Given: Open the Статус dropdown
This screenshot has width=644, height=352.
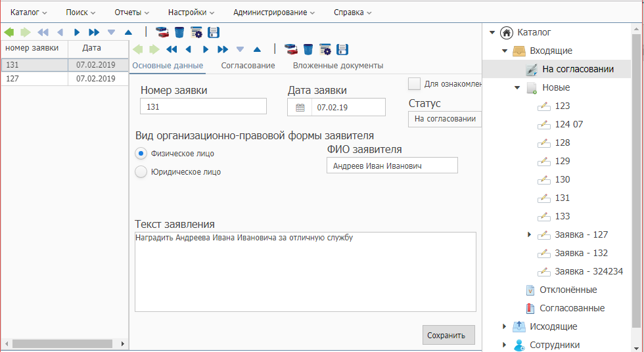Looking at the screenshot, I should pyautogui.click(x=445, y=119).
